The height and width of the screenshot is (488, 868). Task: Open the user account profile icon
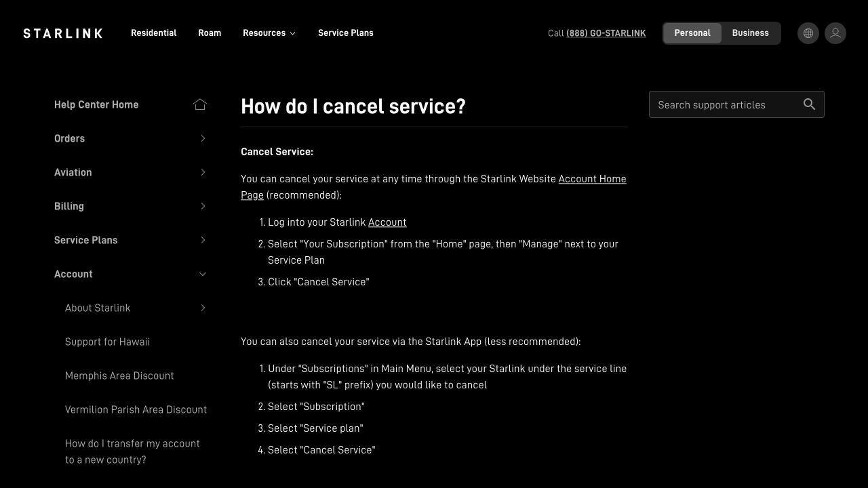point(835,33)
